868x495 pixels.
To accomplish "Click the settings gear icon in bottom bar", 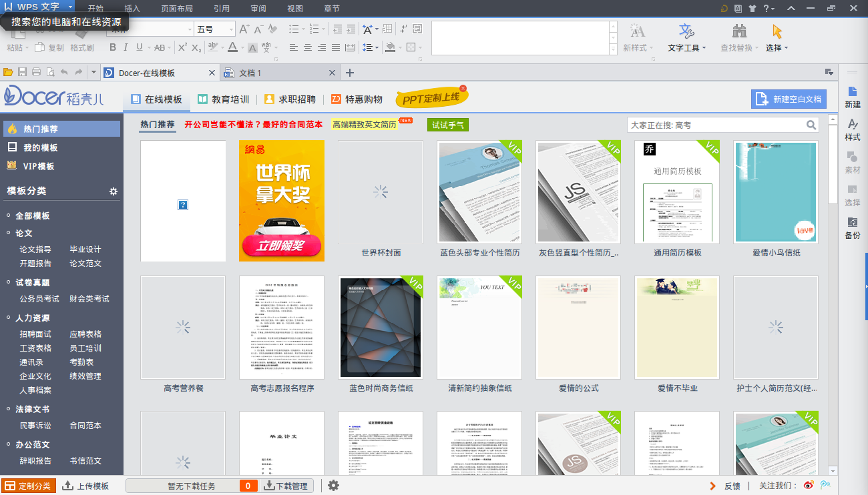I will tap(333, 486).
